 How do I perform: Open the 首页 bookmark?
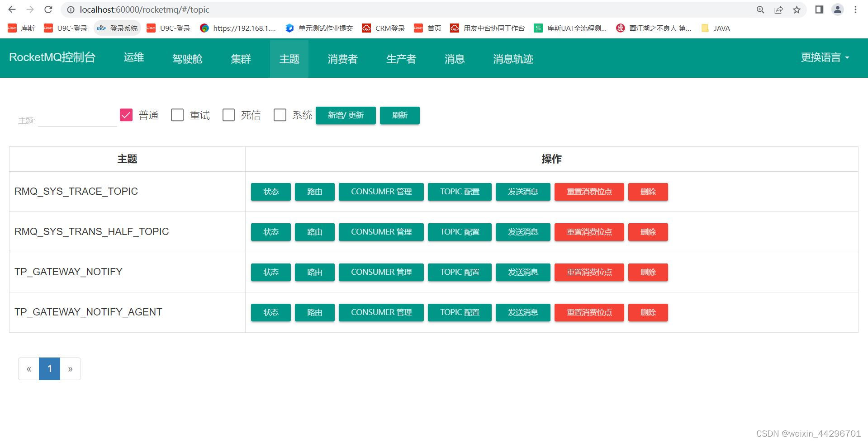coord(427,28)
